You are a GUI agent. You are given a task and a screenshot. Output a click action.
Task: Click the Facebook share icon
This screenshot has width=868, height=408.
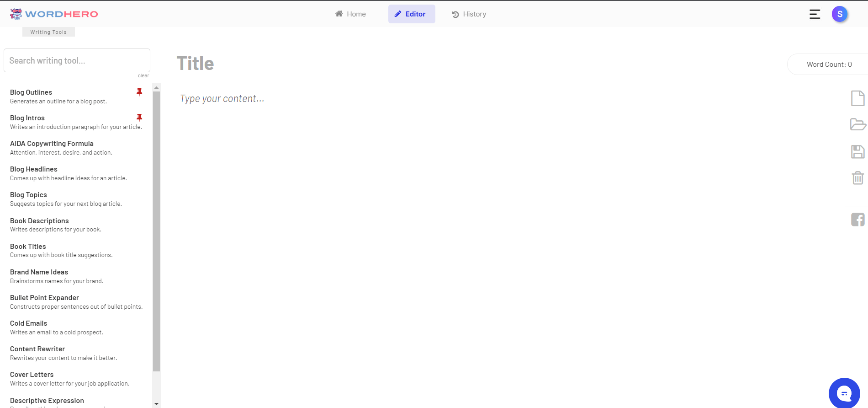[857, 220]
